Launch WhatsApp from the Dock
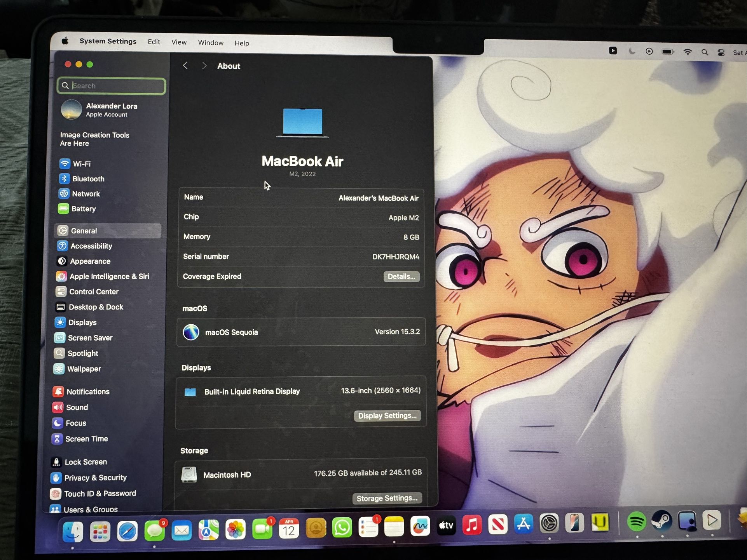This screenshot has width=747, height=560. click(342, 527)
